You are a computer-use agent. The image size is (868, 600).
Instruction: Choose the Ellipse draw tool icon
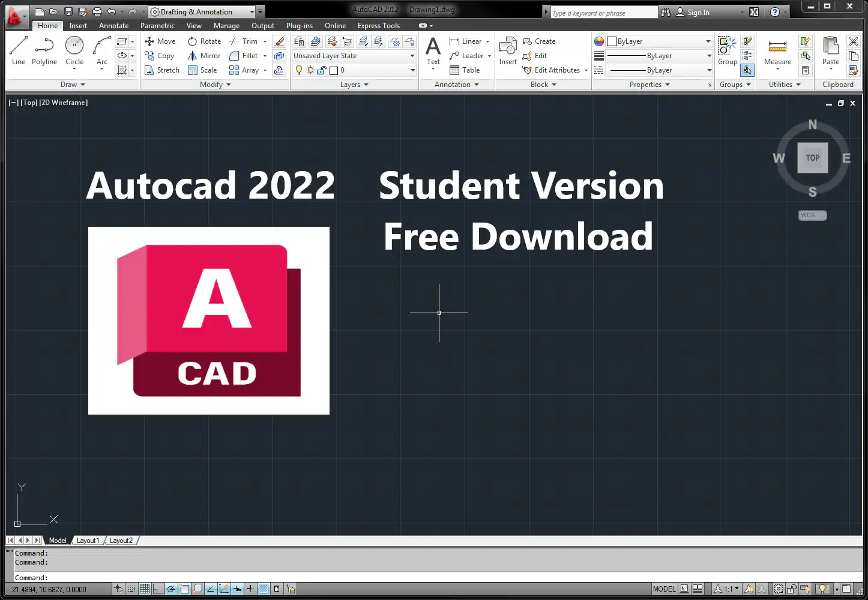click(x=122, y=56)
